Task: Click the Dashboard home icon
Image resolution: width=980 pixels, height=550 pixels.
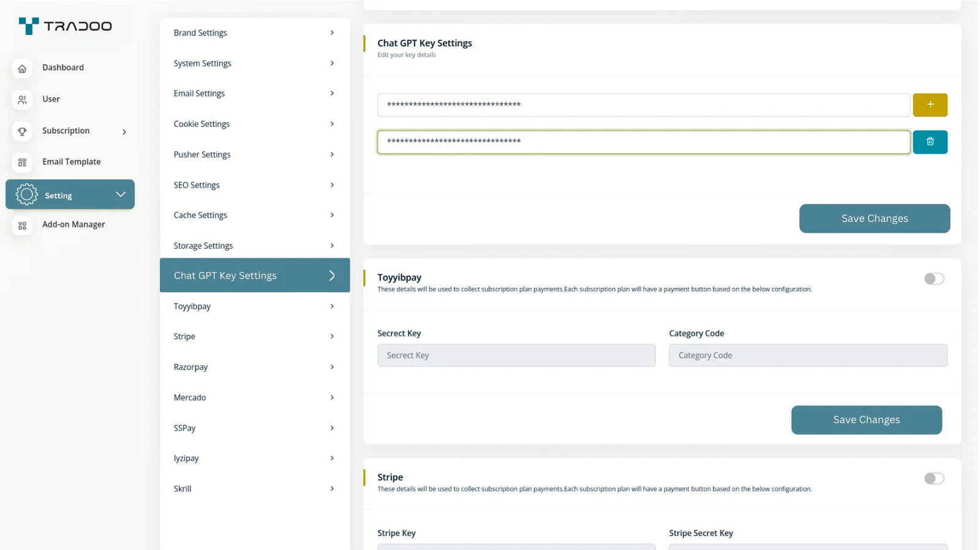Action: pos(22,68)
